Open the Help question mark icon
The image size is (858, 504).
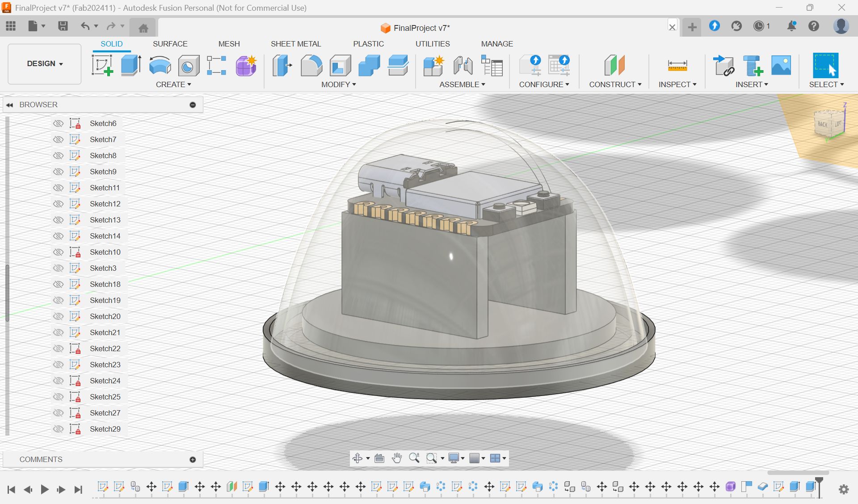814,26
